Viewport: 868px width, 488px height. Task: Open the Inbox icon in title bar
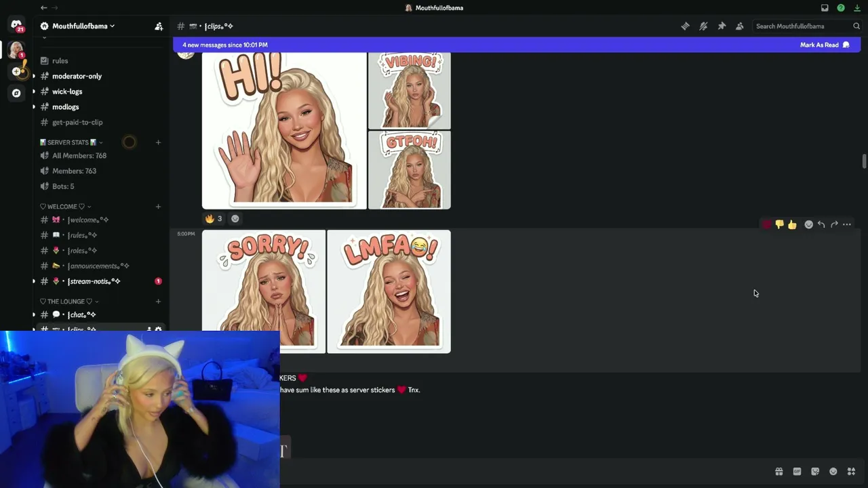coord(825,7)
